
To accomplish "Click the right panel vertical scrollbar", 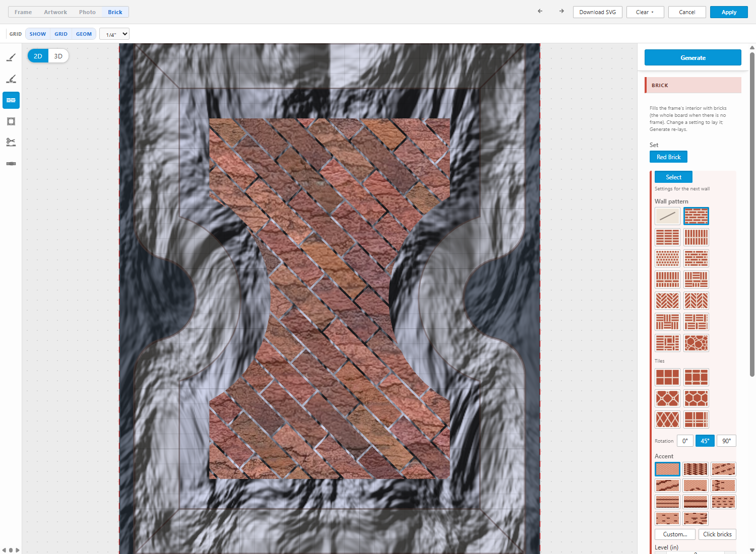I will [x=752, y=214].
